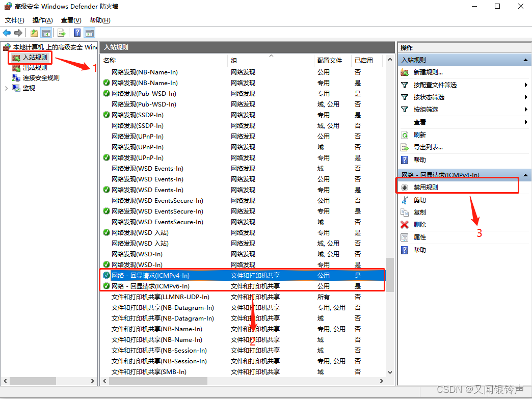Click the 新建规则 firewall icon
Image resolution: width=532 pixels, height=399 pixels.
(405, 72)
